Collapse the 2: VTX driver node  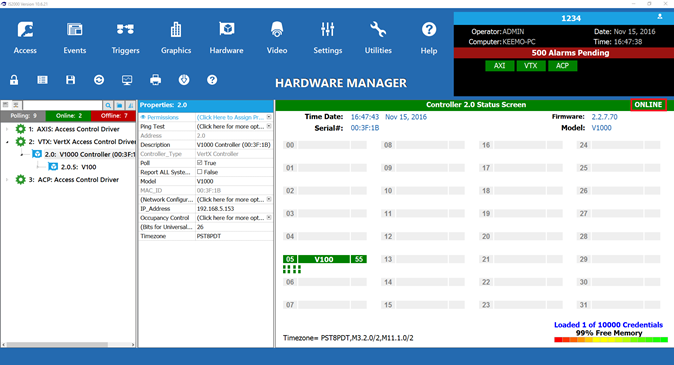7,141
